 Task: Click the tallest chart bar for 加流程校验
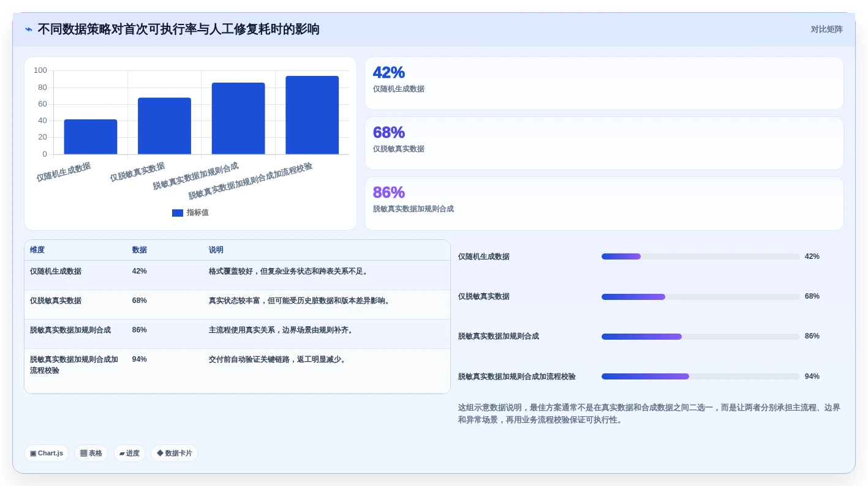[x=312, y=115]
